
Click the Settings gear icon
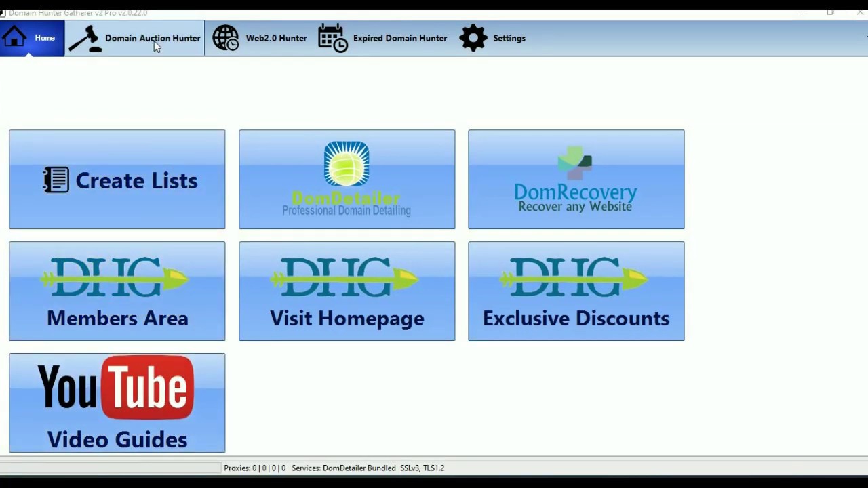473,38
